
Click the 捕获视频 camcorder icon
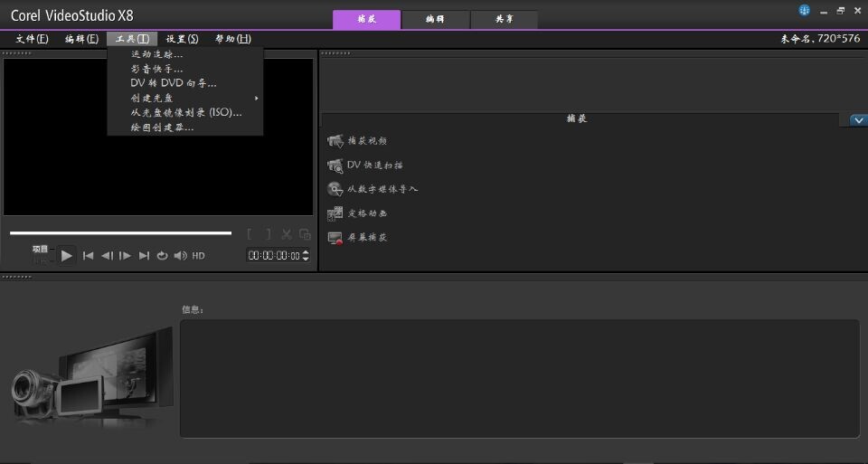tap(335, 141)
